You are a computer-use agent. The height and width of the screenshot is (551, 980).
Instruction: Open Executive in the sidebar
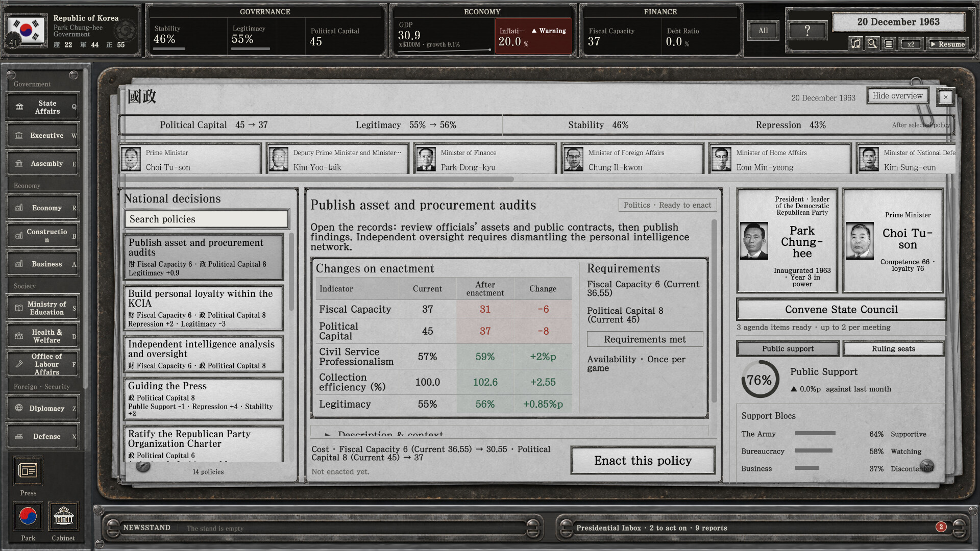coord(43,136)
